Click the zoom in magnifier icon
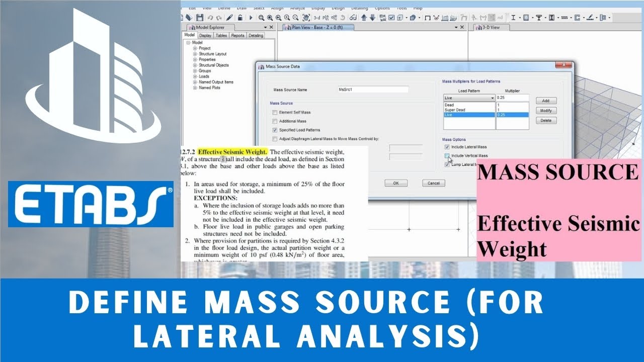The width and height of the screenshot is (644, 362). [286, 18]
